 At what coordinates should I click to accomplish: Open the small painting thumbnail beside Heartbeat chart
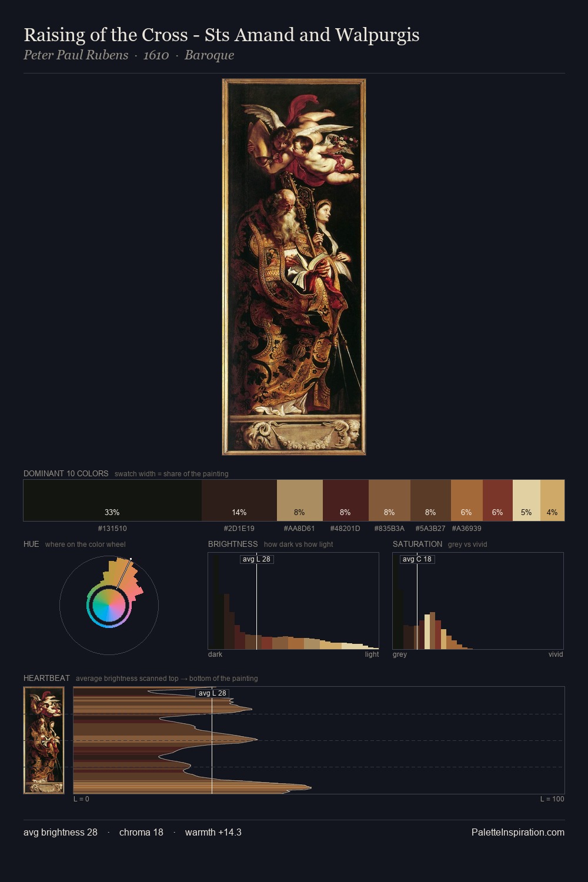click(44, 740)
